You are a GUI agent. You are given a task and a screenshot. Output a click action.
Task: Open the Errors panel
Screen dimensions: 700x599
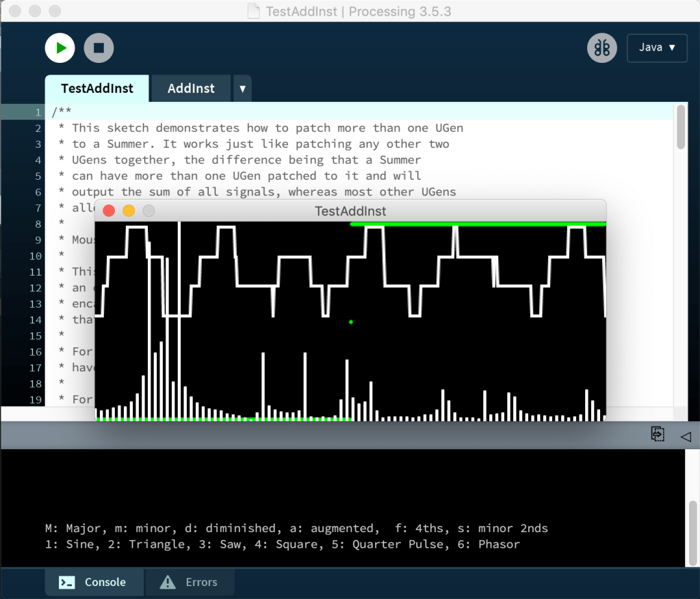[189, 583]
